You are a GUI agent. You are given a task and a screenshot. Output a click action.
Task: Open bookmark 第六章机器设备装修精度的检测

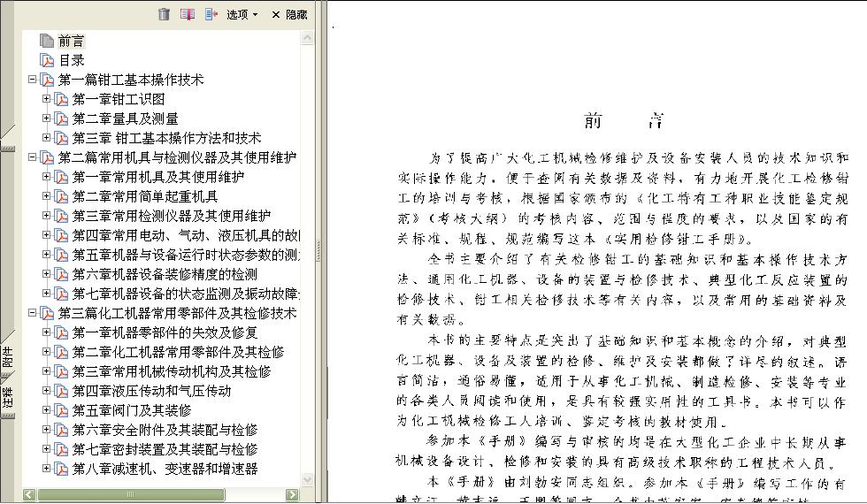165,274
